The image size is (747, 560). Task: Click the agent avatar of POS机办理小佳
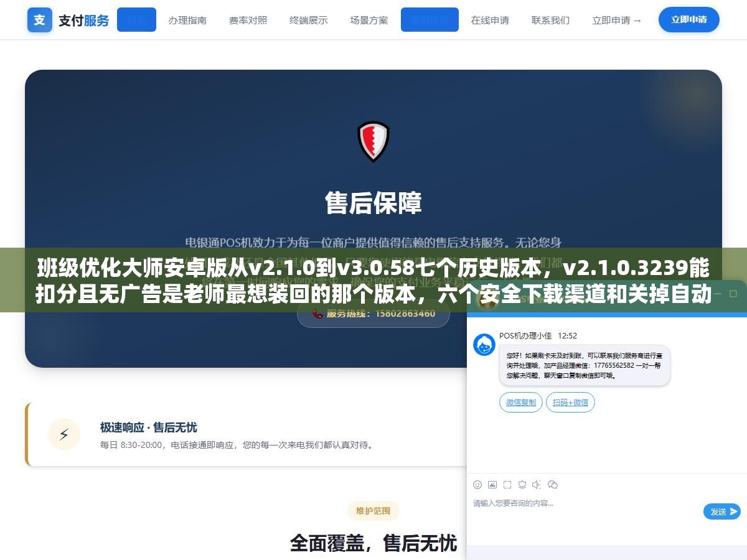(484, 345)
